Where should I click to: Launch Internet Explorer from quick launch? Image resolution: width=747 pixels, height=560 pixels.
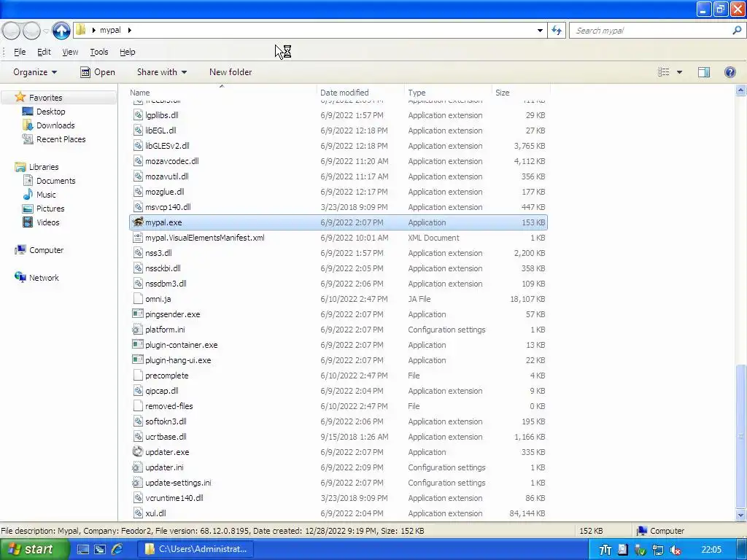117,549
